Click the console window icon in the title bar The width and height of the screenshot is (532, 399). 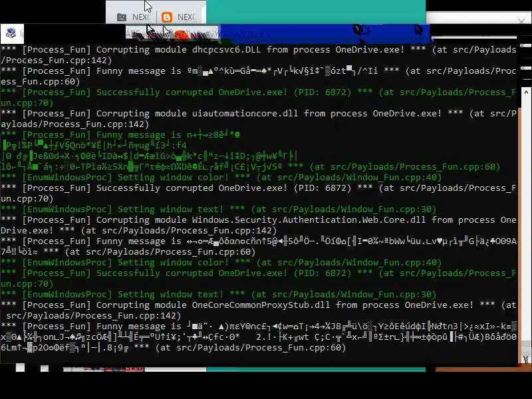(11, 33)
